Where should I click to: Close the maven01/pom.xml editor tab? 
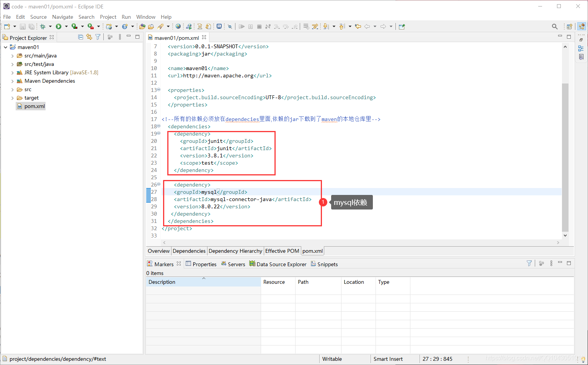click(x=204, y=37)
